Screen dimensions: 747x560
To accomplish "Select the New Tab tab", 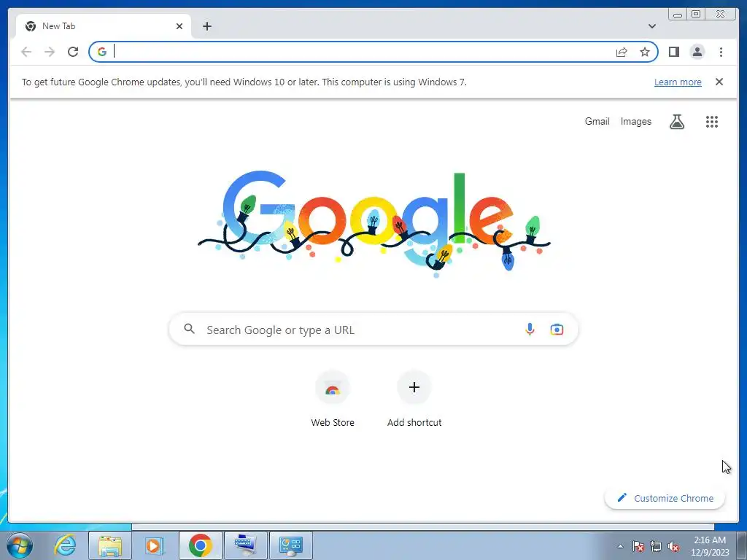I will (x=104, y=26).
